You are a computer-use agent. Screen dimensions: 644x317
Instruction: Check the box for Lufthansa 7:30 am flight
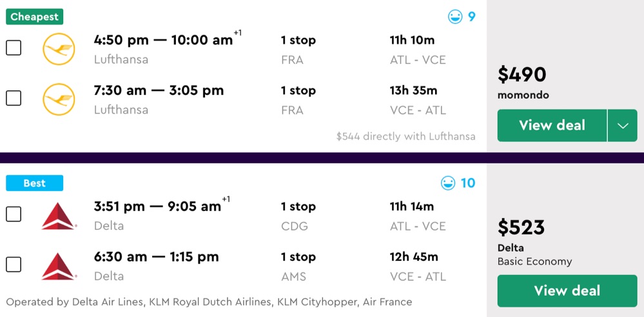(x=14, y=98)
